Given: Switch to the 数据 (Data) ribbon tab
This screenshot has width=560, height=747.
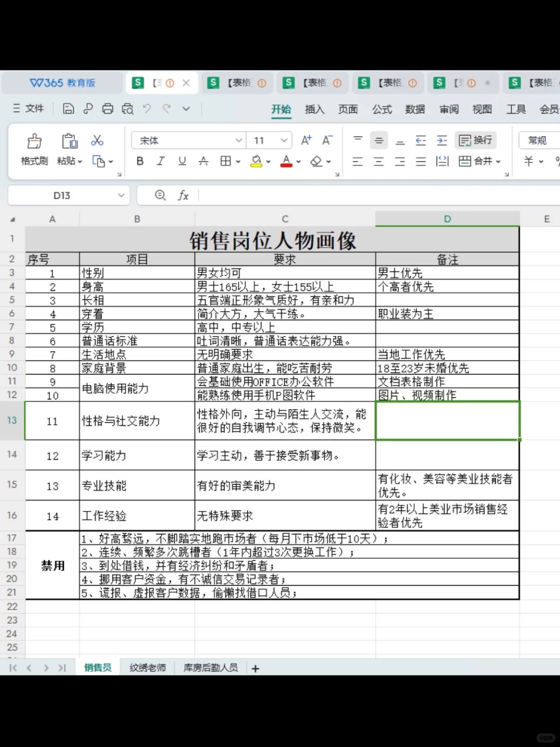Looking at the screenshot, I should [415, 109].
